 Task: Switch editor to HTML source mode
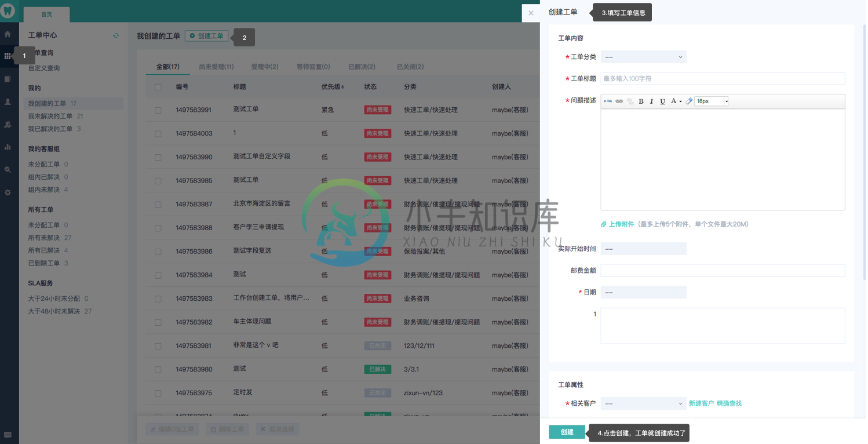pyautogui.click(x=608, y=101)
